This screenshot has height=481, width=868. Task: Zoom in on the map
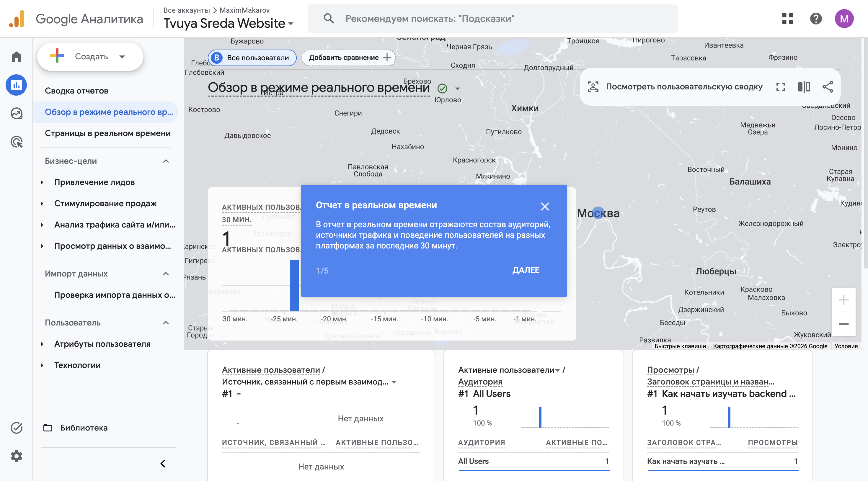pyautogui.click(x=843, y=300)
